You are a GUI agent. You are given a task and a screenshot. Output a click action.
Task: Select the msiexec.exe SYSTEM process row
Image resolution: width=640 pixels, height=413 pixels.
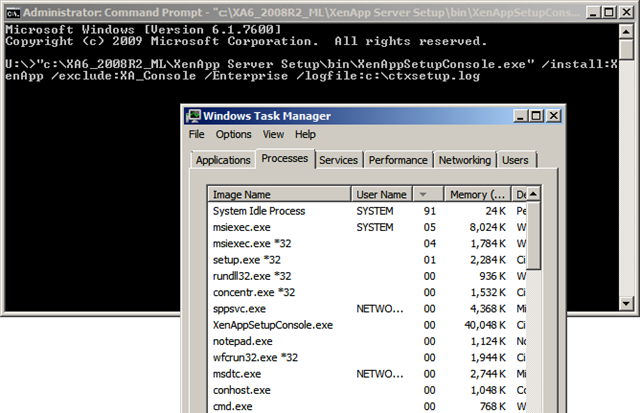[x=367, y=227]
